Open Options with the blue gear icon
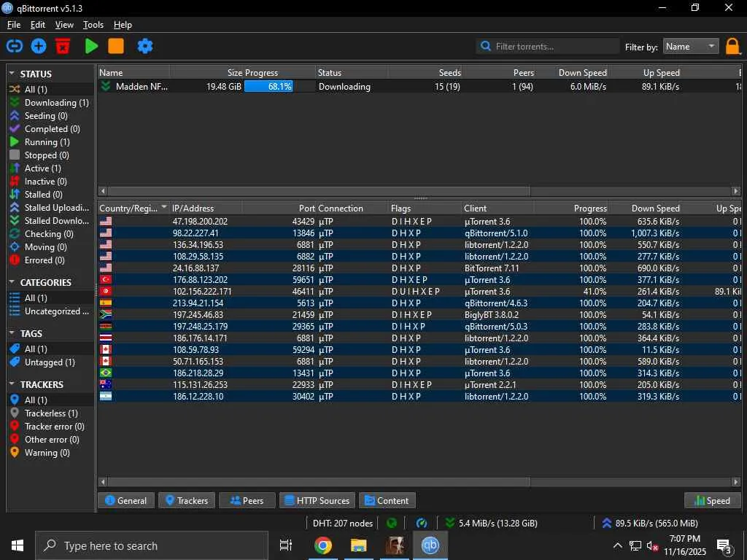The height and width of the screenshot is (560, 747). [x=145, y=46]
